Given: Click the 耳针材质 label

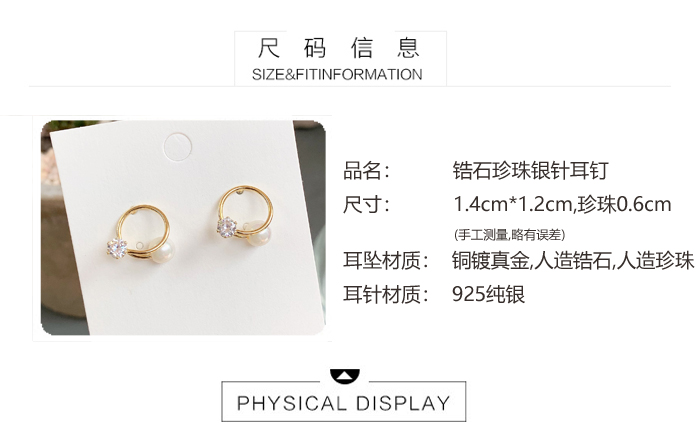Looking at the screenshot, I should (386, 294).
